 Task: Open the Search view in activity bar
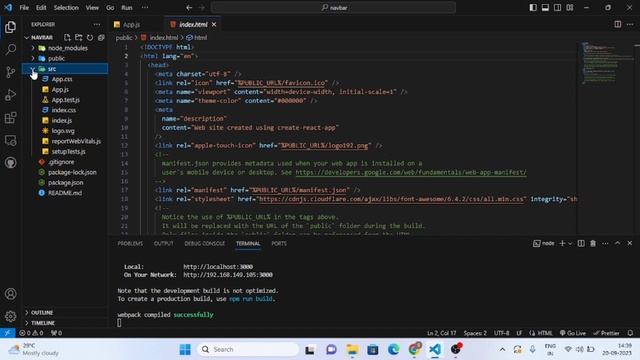tap(11, 49)
